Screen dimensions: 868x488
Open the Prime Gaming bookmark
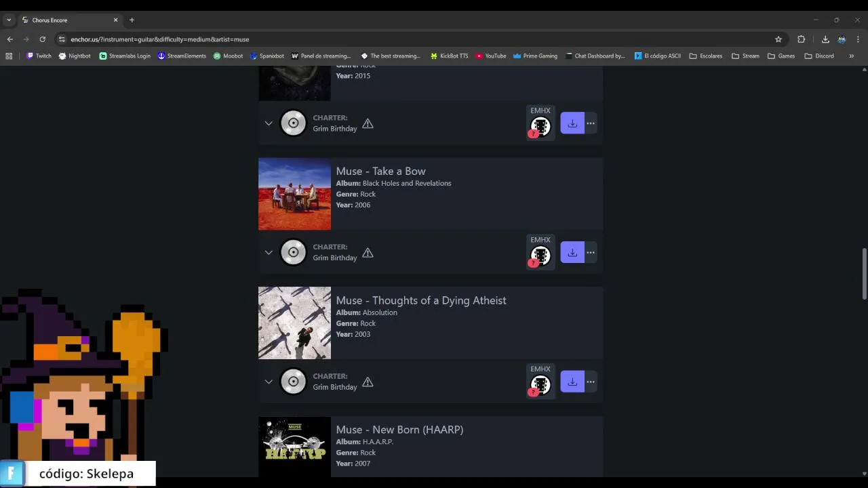535,56
